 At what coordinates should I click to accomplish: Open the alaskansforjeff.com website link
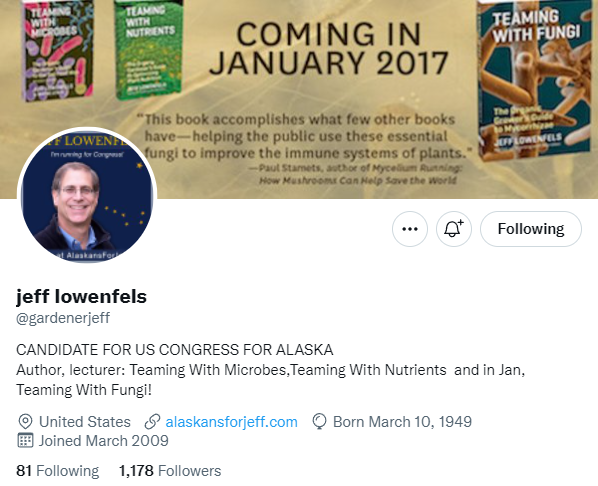point(231,422)
